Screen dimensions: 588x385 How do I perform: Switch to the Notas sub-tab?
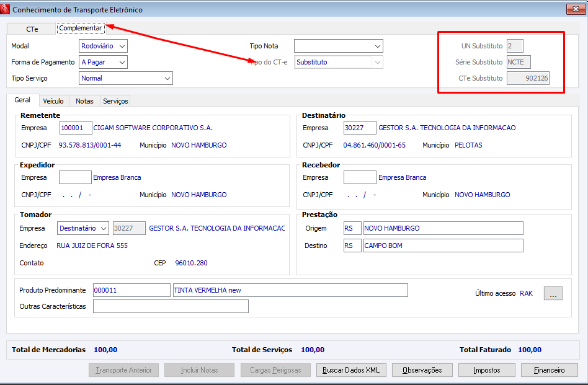[x=84, y=101]
